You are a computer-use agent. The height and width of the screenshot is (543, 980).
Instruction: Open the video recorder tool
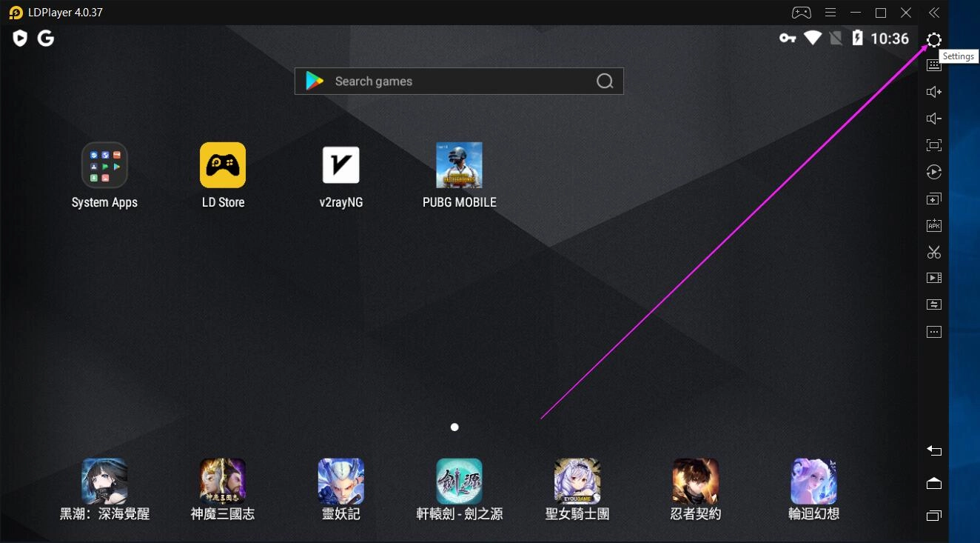point(933,278)
